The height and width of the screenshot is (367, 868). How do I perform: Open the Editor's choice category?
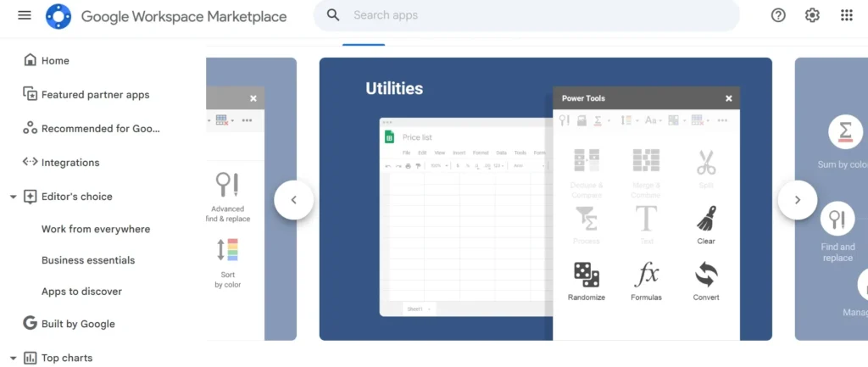(x=68, y=197)
